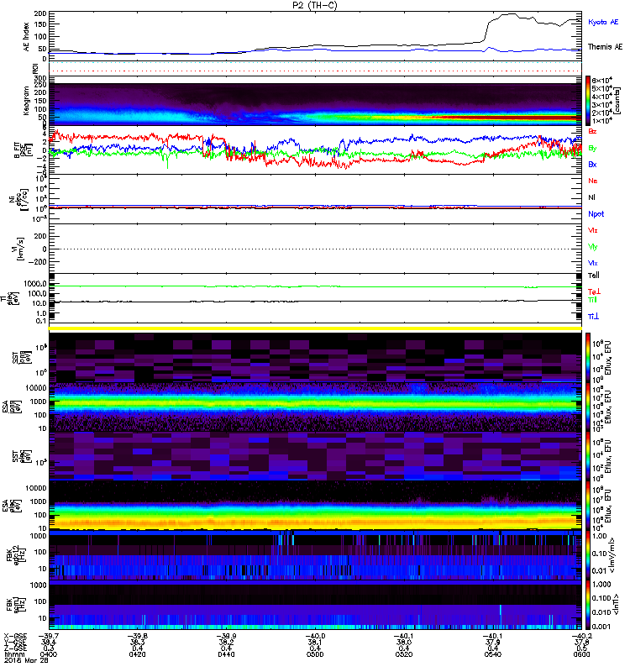Click the 0520 time tick label

coord(404,654)
